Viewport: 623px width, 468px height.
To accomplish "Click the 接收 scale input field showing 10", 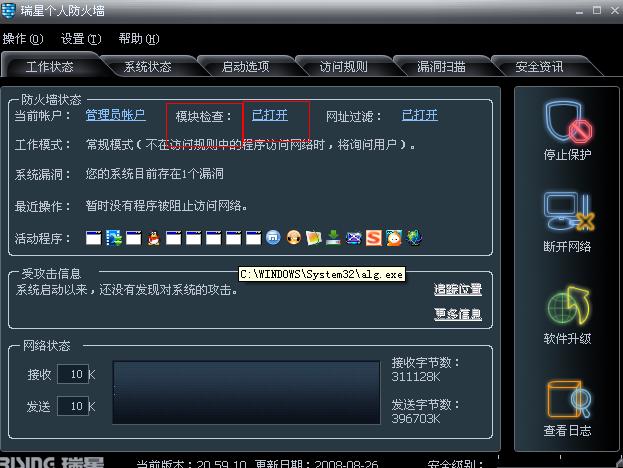I will coord(73,374).
